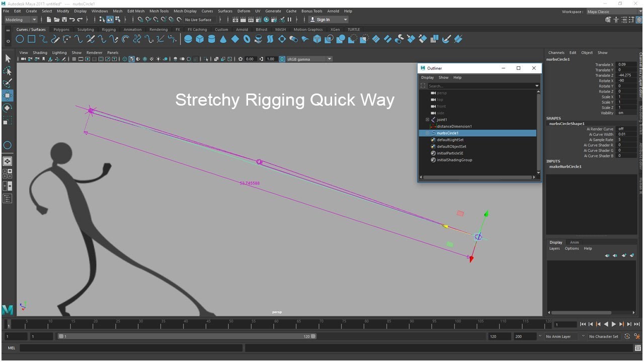The image size is (644, 362).
Task: Click the Play forwards button
Action: point(614,324)
